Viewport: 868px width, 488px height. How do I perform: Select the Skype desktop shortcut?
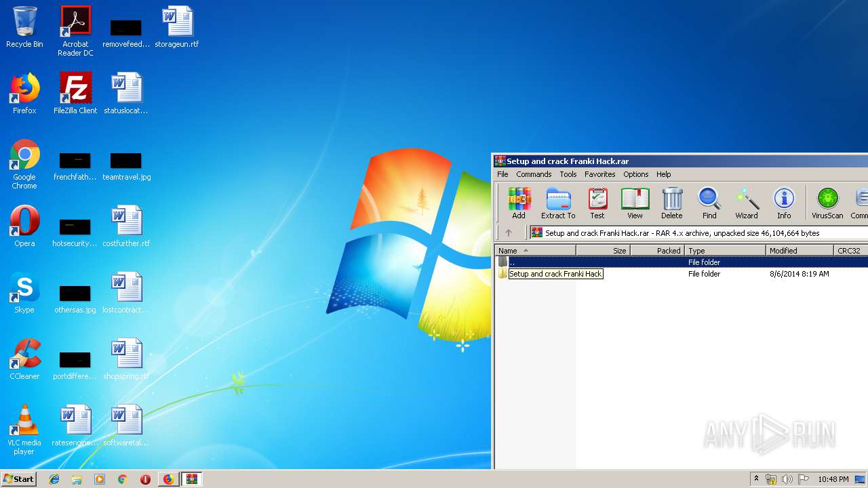[24, 293]
